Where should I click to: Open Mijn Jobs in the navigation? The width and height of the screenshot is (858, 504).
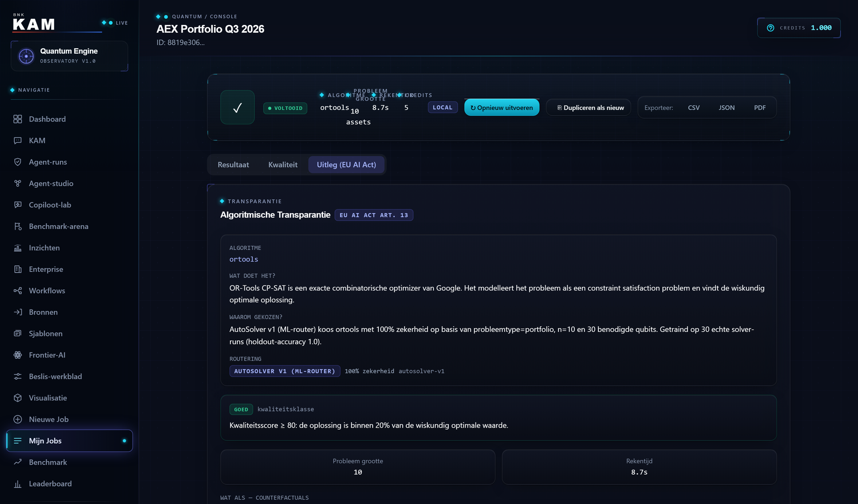(x=70, y=441)
